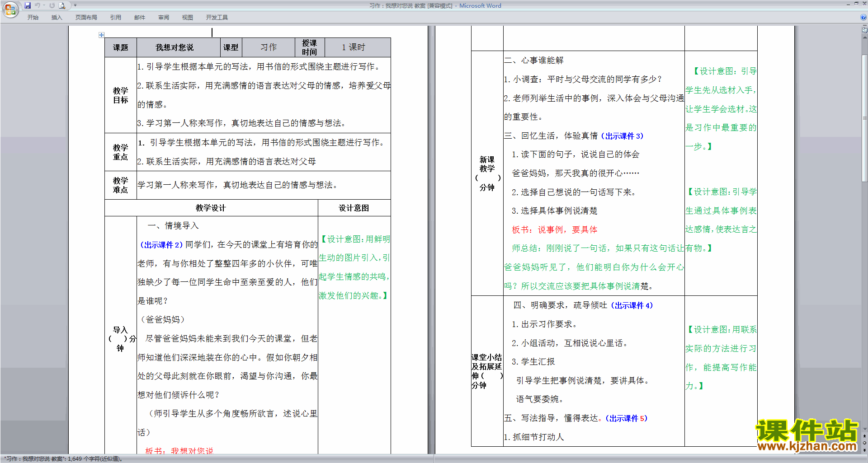
Task: Click the 教学设计 column heading
Action: 211,208
